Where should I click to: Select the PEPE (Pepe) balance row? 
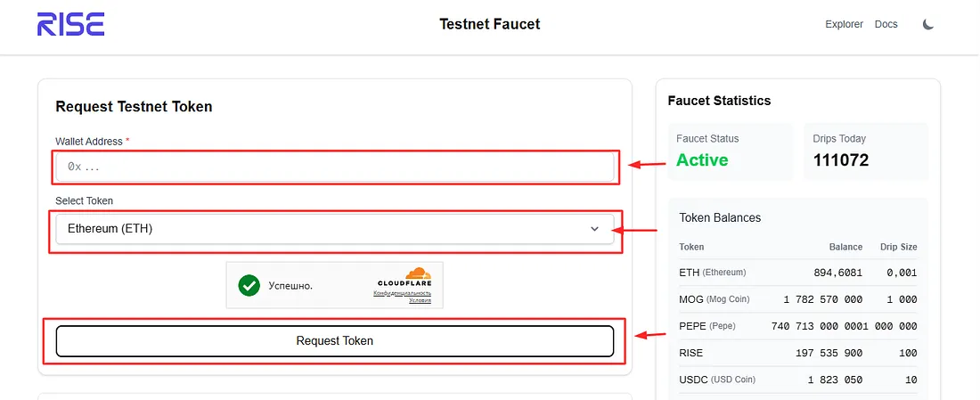(x=798, y=326)
